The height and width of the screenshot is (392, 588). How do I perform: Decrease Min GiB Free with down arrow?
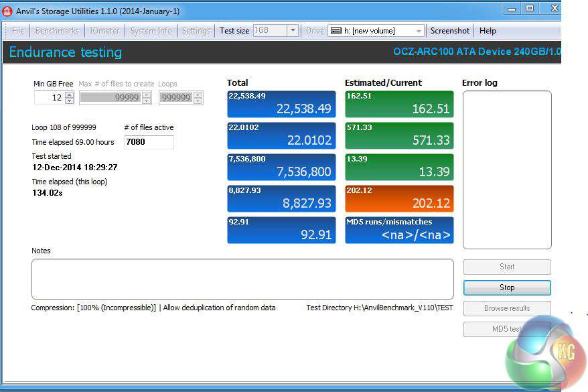69,101
